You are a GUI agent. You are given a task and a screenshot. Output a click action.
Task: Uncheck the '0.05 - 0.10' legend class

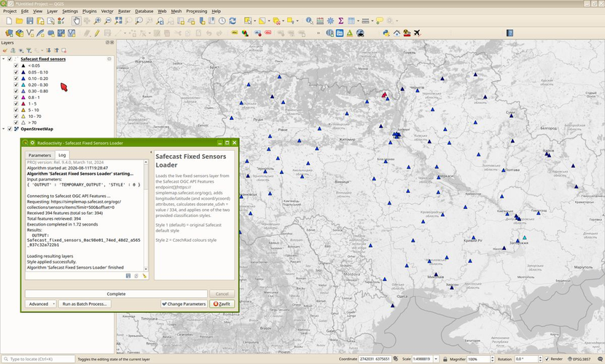pos(16,72)
